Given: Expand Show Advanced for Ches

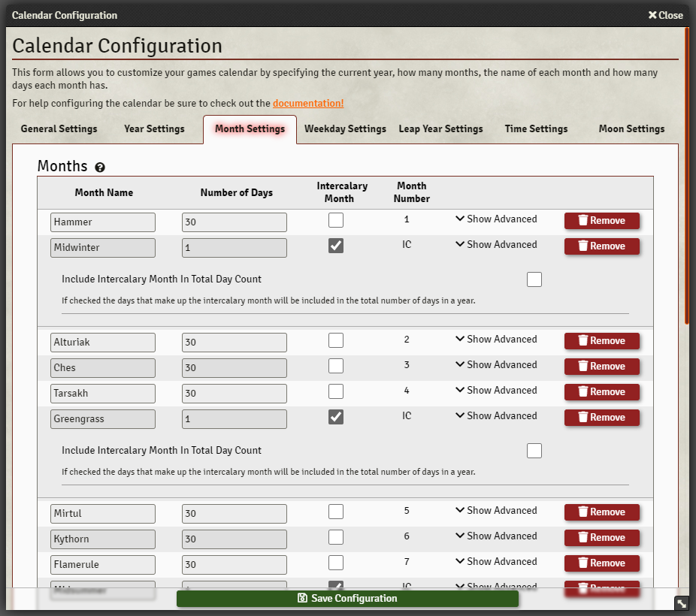Looking at the screenshot, I should tap(496, 365).
